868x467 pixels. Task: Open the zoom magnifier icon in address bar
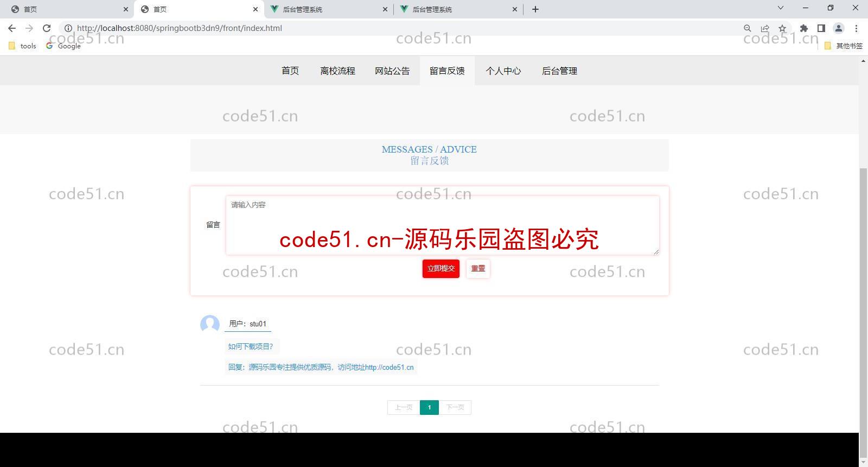(x=748, y=28)
